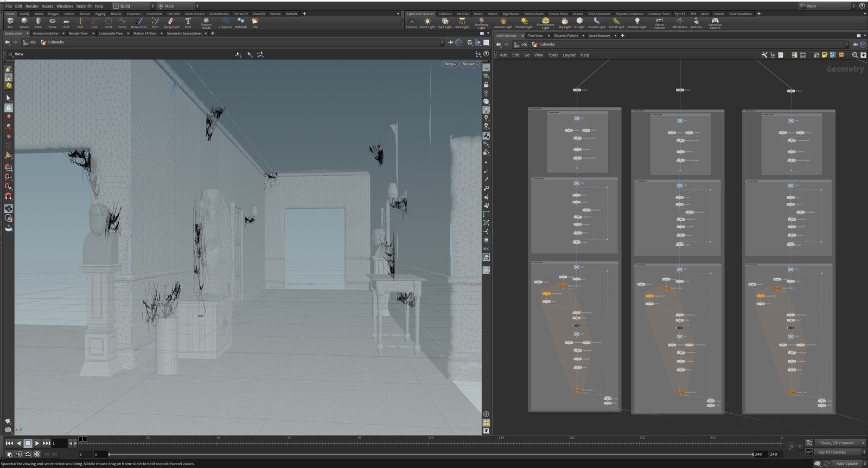Viewport: 868px width, 468px height.
Task: Select the L-System shelf tool
Action: click(225, 22)
